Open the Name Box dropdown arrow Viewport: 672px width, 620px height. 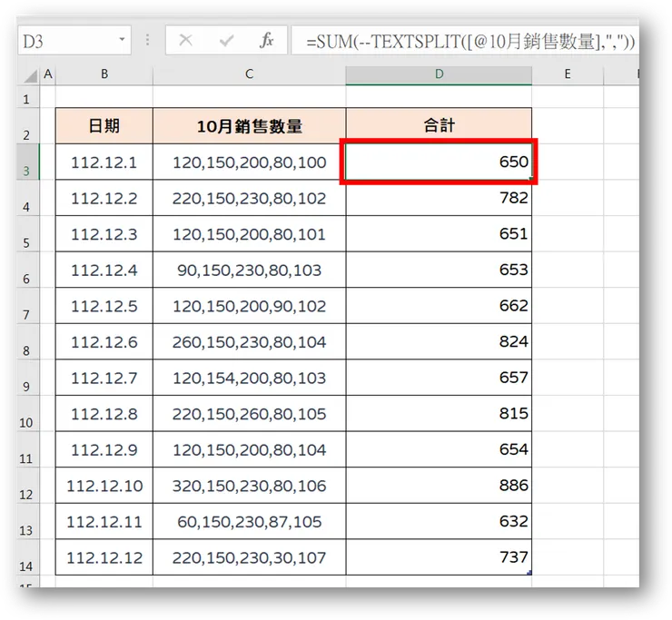coord(123,40)
